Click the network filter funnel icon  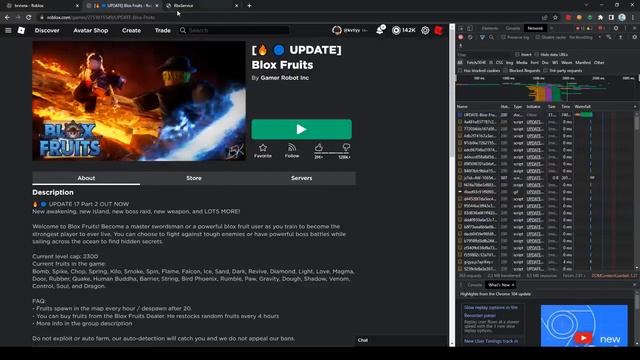[x=482, y=37]
